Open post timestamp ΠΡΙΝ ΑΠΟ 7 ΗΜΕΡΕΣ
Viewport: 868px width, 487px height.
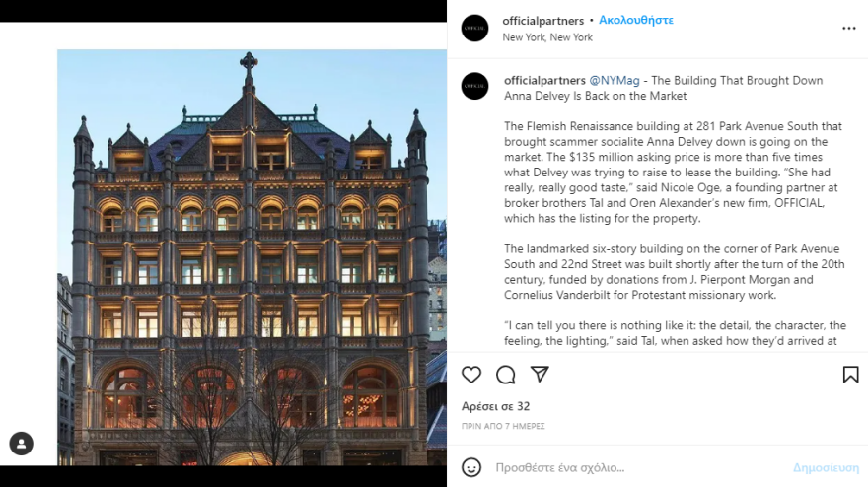(503, 426)
